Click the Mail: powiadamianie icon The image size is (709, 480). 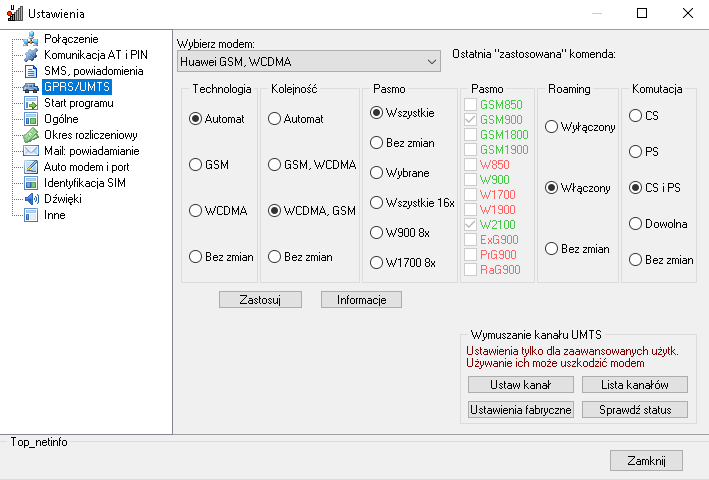point(31,151)
